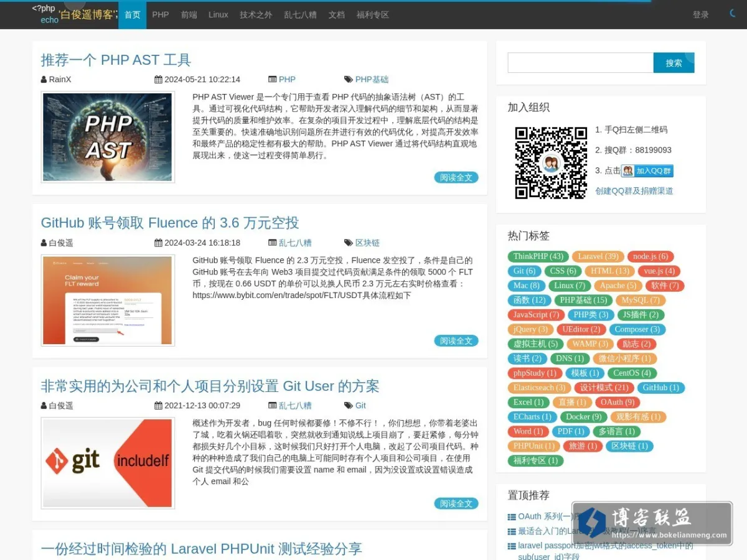The height and width of the screenshot is (560, 747).
Task: Click the QR code image to join the QQ group
Action: pyautogui.click(x=551, y=163)
